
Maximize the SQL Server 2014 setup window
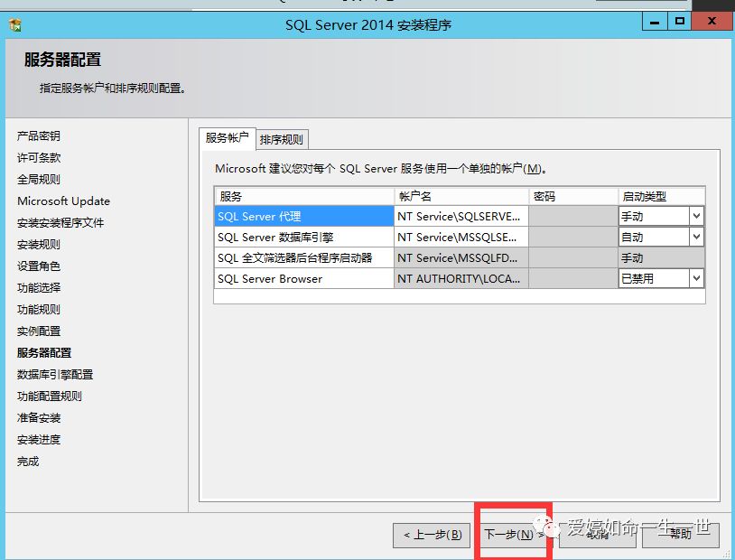(x=680, y=22)
